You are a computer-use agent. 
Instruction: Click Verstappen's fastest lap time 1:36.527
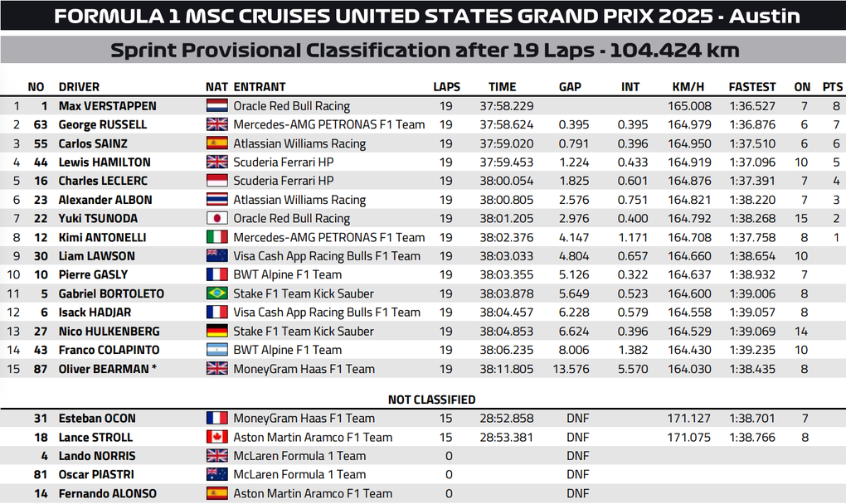point(752,106)
